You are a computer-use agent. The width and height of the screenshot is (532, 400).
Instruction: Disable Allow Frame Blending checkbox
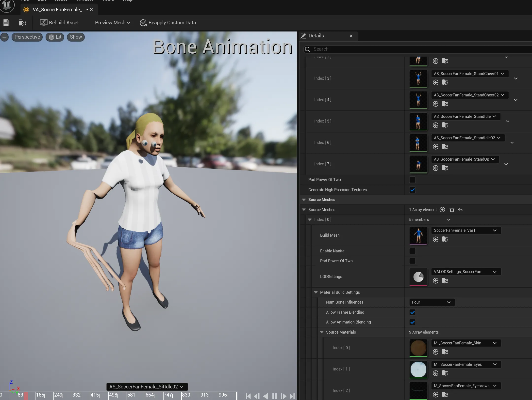click(412, 312)
